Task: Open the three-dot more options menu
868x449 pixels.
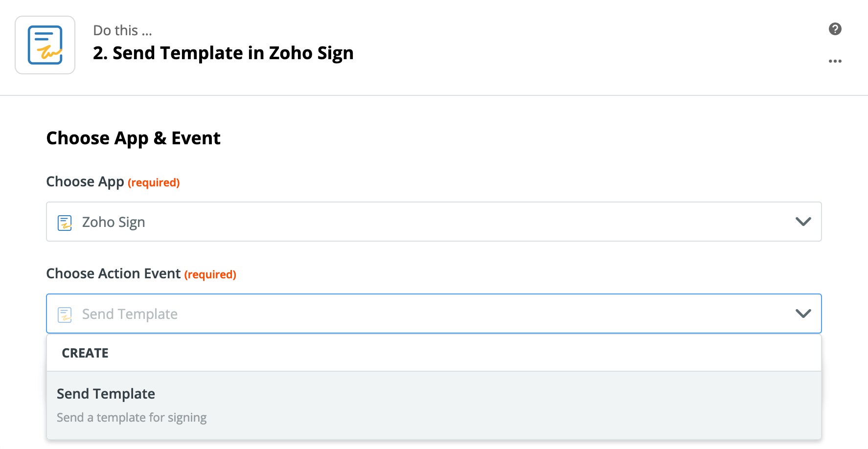Action: pos(835,61)
